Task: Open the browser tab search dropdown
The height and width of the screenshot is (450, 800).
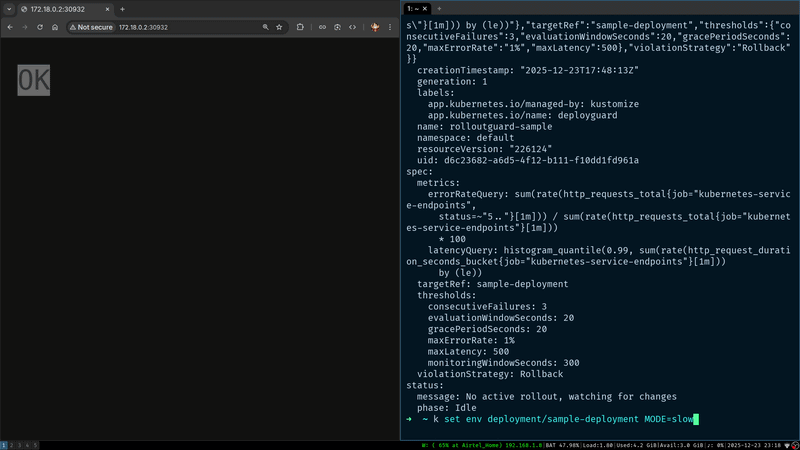Action: (x=9, y=9)
